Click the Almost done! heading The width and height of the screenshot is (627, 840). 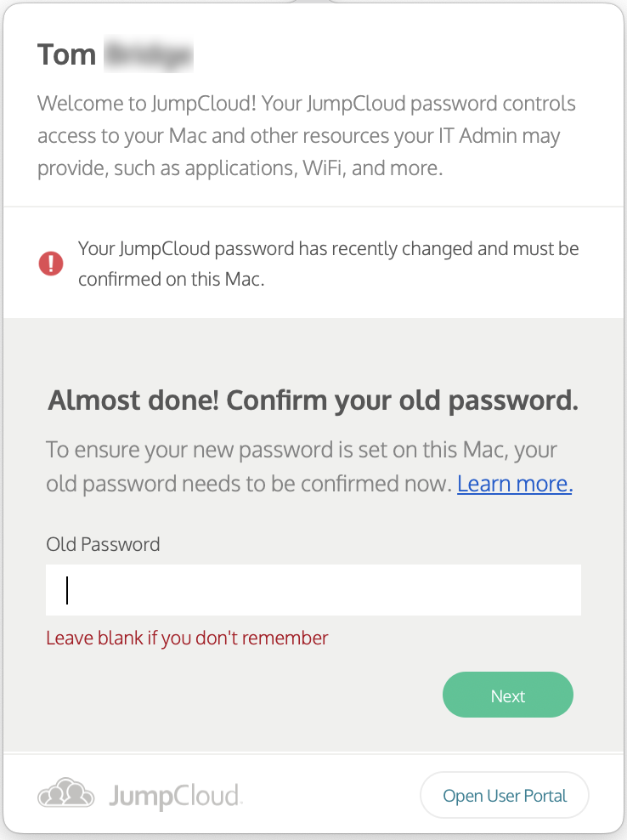(x=313, y=400)
